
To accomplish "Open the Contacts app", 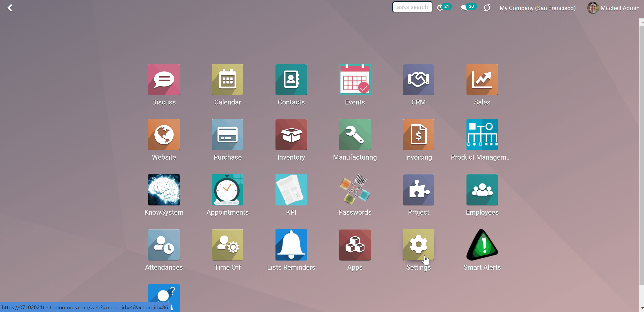I will coord(291,80).
